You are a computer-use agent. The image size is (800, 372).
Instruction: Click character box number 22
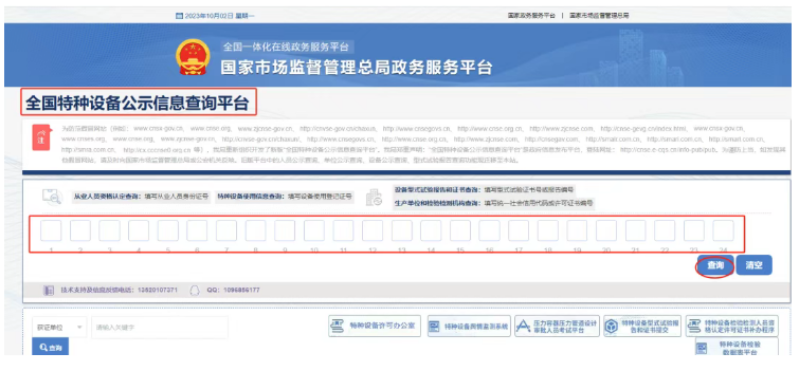[x=665, y=231]
